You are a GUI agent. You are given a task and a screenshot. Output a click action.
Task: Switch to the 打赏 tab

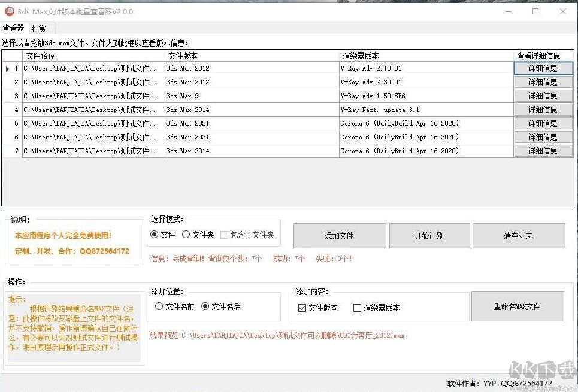pos(40,28)
